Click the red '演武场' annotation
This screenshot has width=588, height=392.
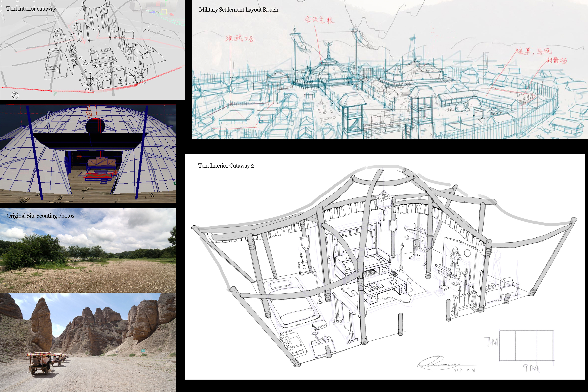click(239, 38)
